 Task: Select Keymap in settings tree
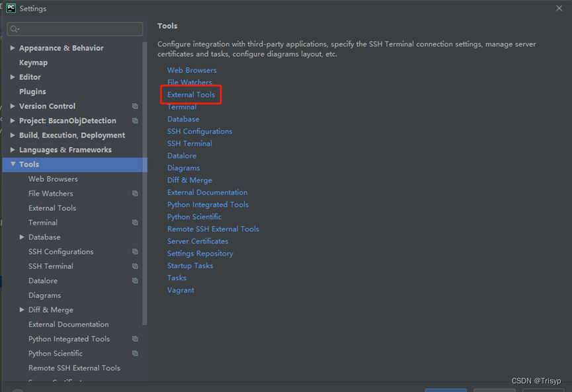click(x=33, y=63)
